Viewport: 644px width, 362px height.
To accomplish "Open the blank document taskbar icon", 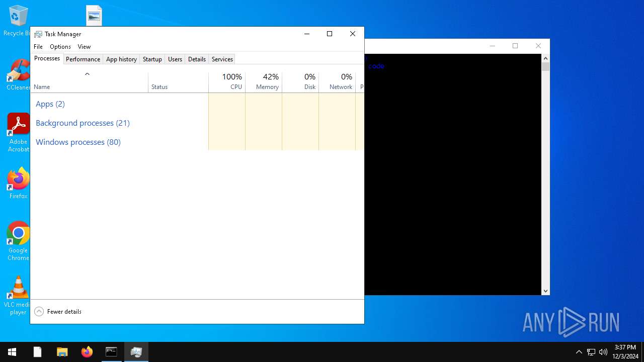I will (37, 352).
